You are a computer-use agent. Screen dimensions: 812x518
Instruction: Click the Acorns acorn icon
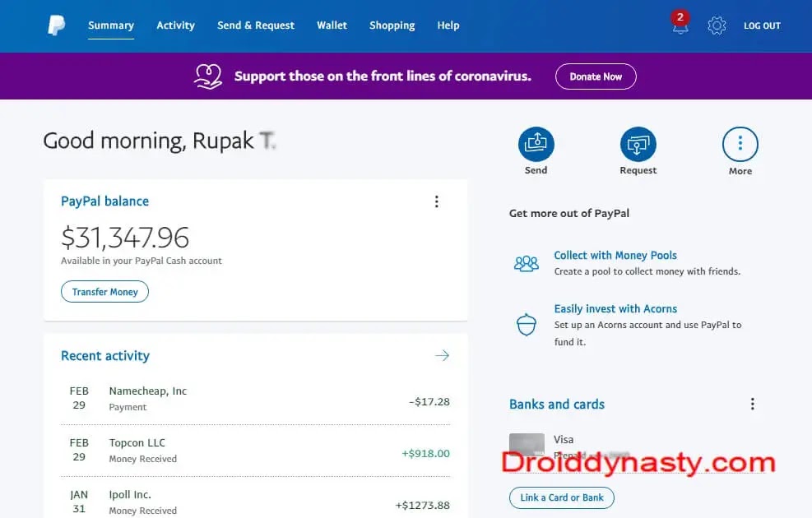(527, 325)
